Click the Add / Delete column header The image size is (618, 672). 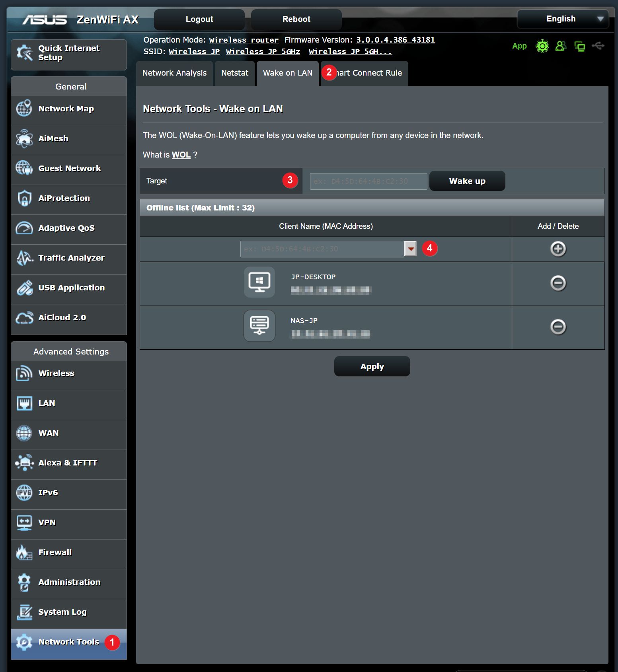[x=558, y=226]
